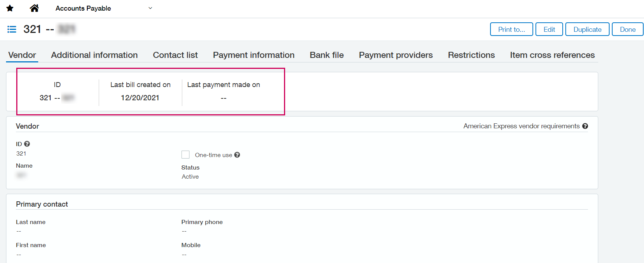Click help icon next to ID label
Image resolution: width=644 pixels, height=263 pixels.
click(27, 144)
